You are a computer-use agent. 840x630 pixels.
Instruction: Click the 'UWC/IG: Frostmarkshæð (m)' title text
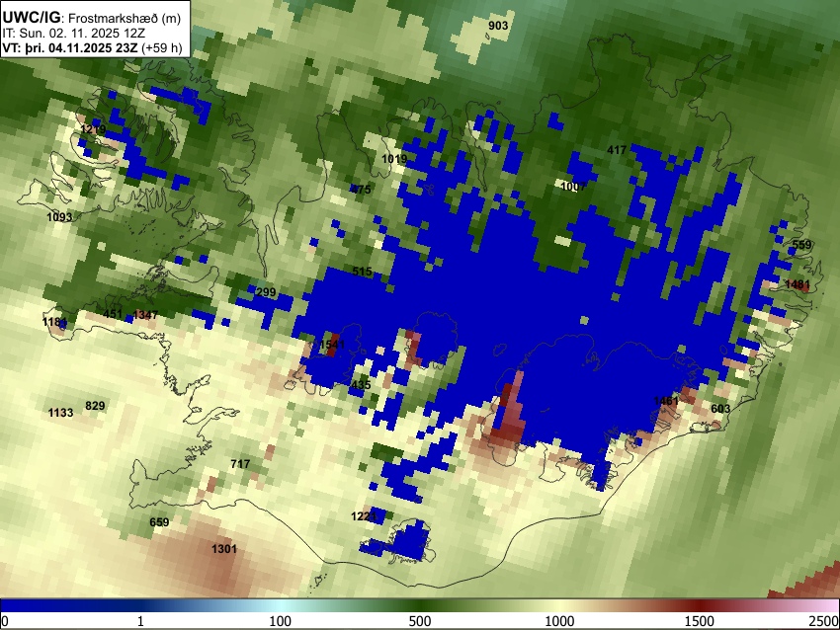92,18
